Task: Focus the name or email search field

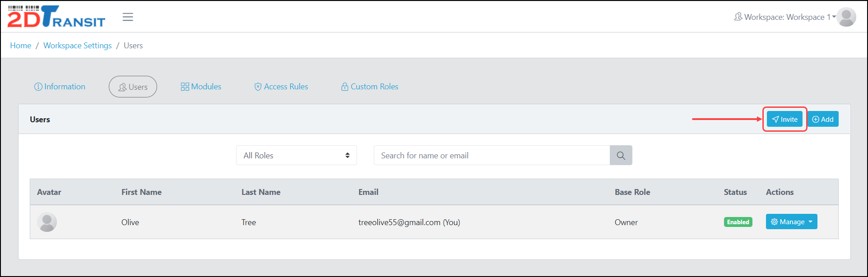Action: pos(492,156)
